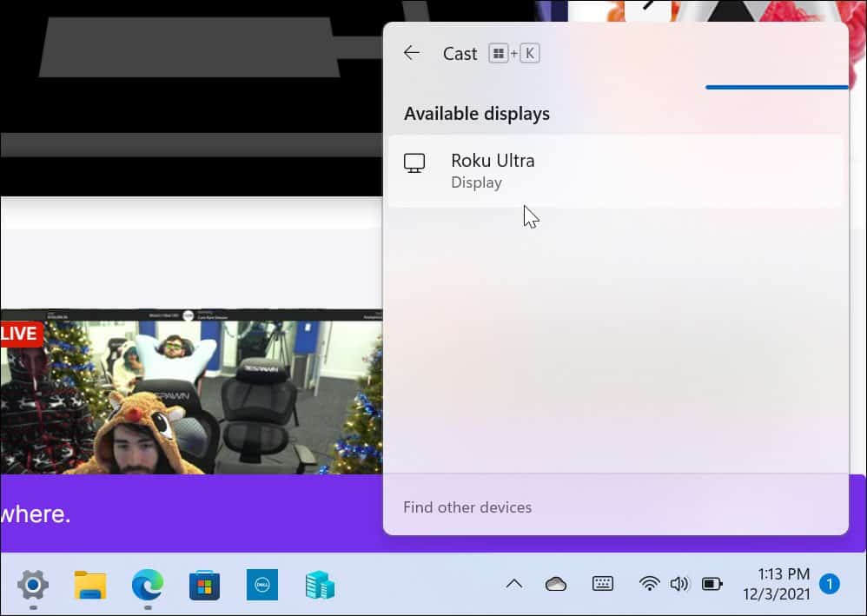The image size is (867, 616).
Task: Click the battery status tray icon
Action: click(712, 583)
